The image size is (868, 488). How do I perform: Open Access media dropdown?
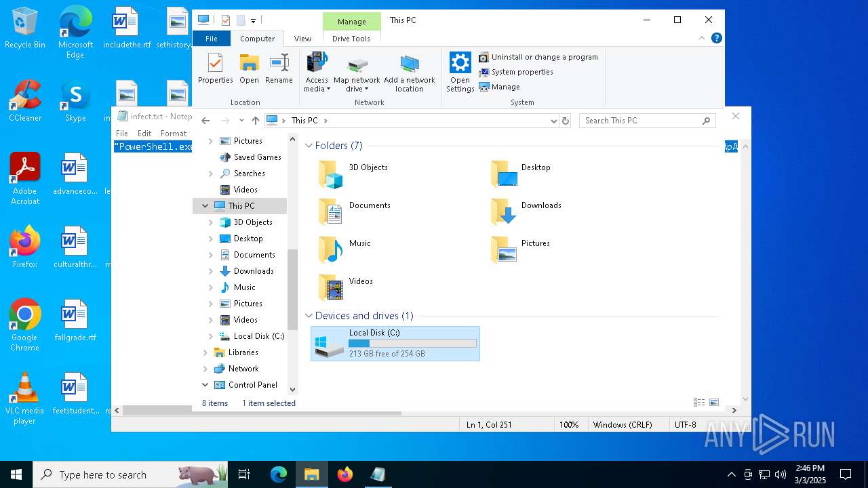tap(317, 73)
